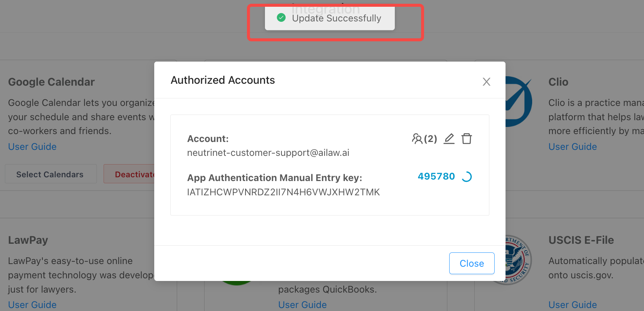The height and width of the screenshot is (311, 644).
Task: Select the manual entry key text
Action: (x=283, y=192)
